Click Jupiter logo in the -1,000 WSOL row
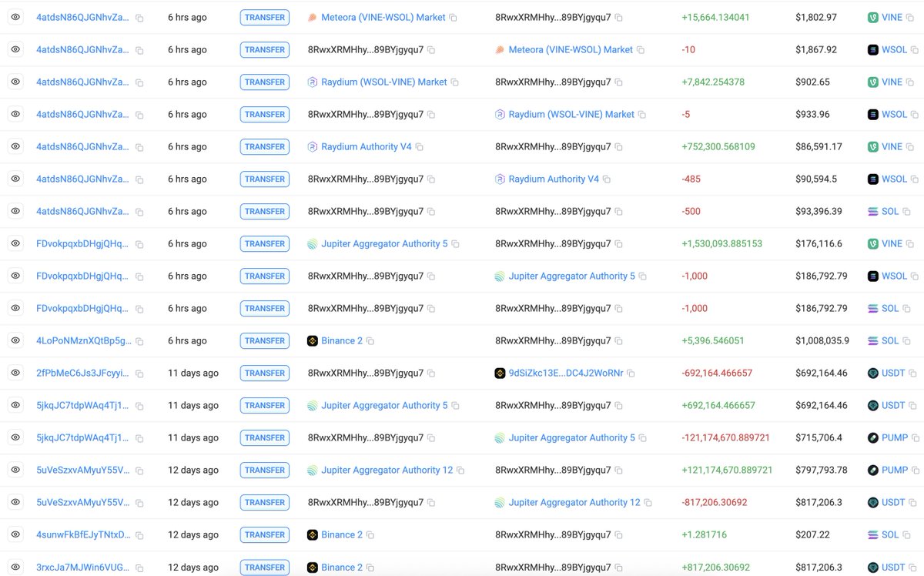 pyautogui.click(x=500, y=276)
